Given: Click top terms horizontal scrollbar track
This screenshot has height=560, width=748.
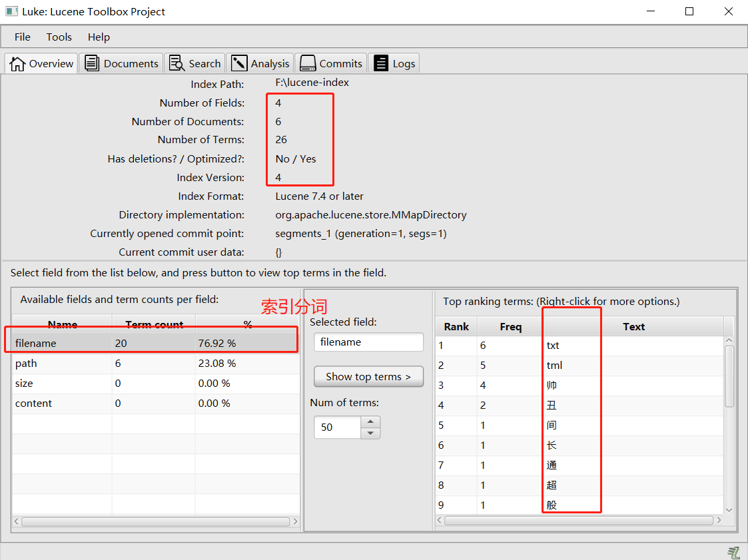Looking at the screenshot, I should tap(579, 521).
